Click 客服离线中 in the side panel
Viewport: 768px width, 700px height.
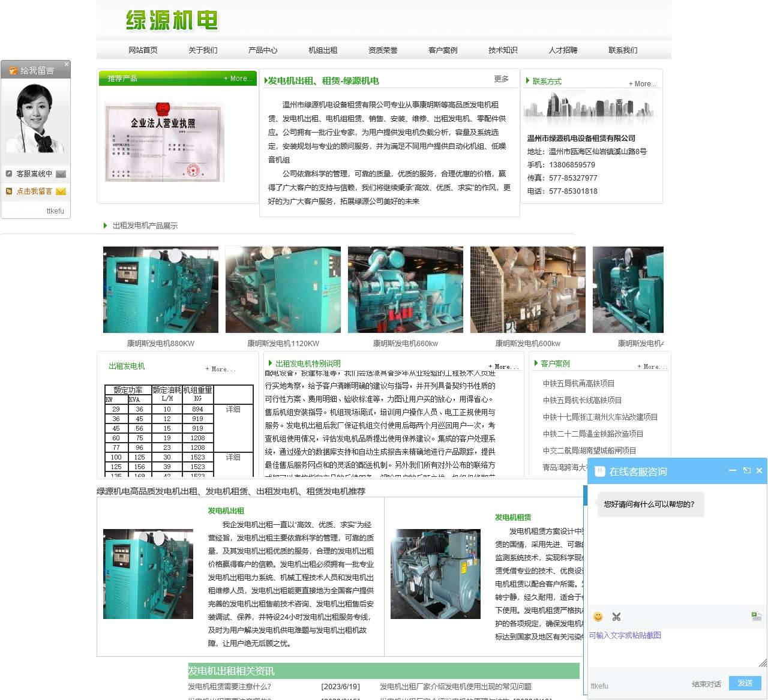(x=34, y=174)
